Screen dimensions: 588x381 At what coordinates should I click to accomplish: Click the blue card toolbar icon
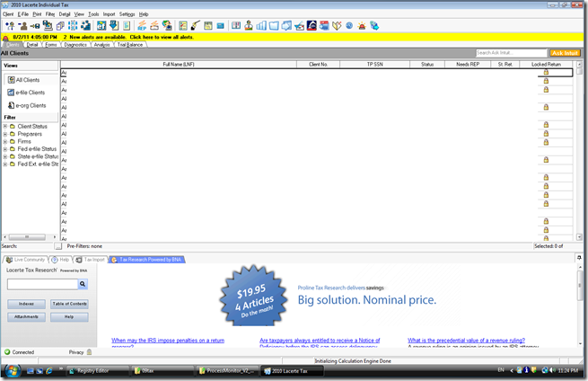[x=221, y=25]
